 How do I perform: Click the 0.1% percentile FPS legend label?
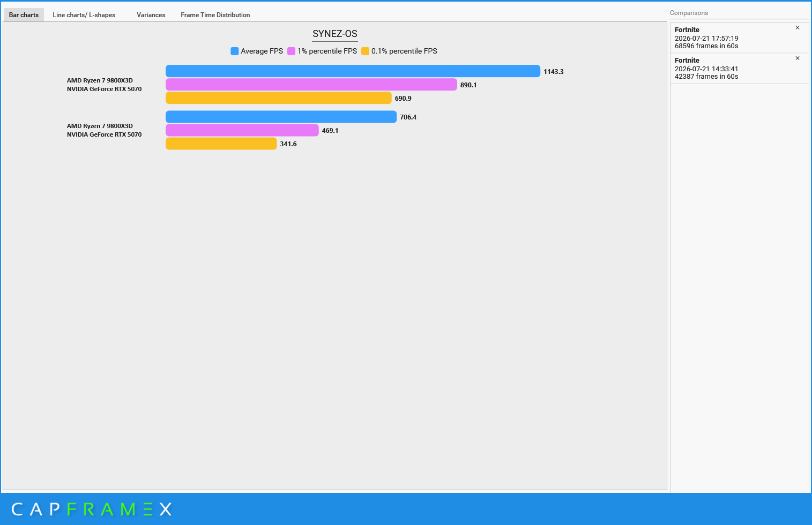tap(404, 51)
